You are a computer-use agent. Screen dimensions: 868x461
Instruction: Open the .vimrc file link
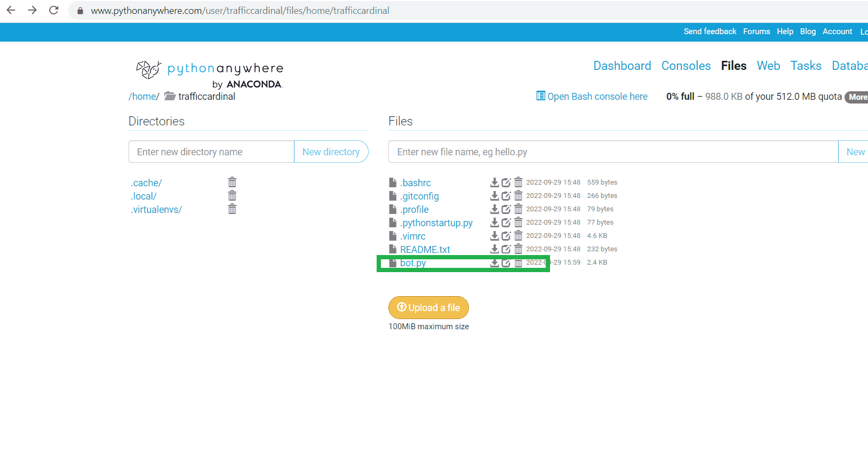(x=413, y=236)
